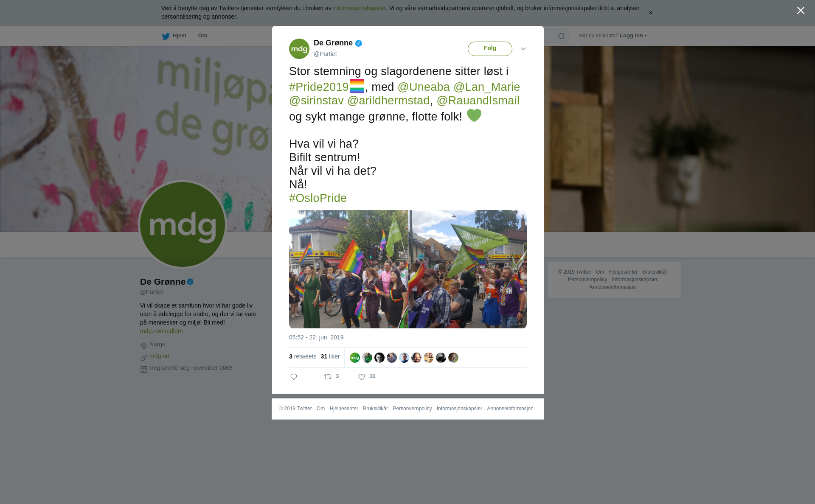815x504 pixels.
Task: Open the mdg.no/medlem profile link
Action: click(161, 331)
